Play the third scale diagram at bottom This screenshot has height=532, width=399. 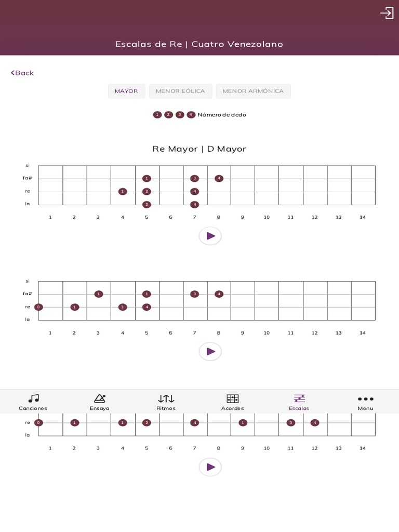pos(210,467)
